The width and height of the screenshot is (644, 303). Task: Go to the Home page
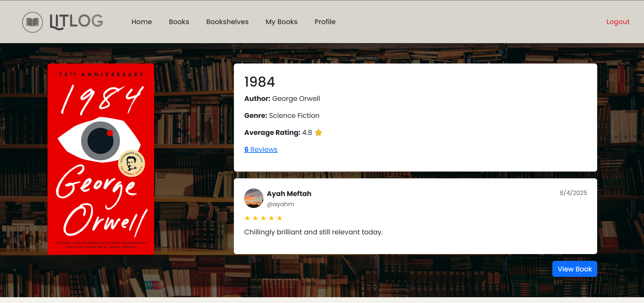pyautogui.click(x=142, y=22)
